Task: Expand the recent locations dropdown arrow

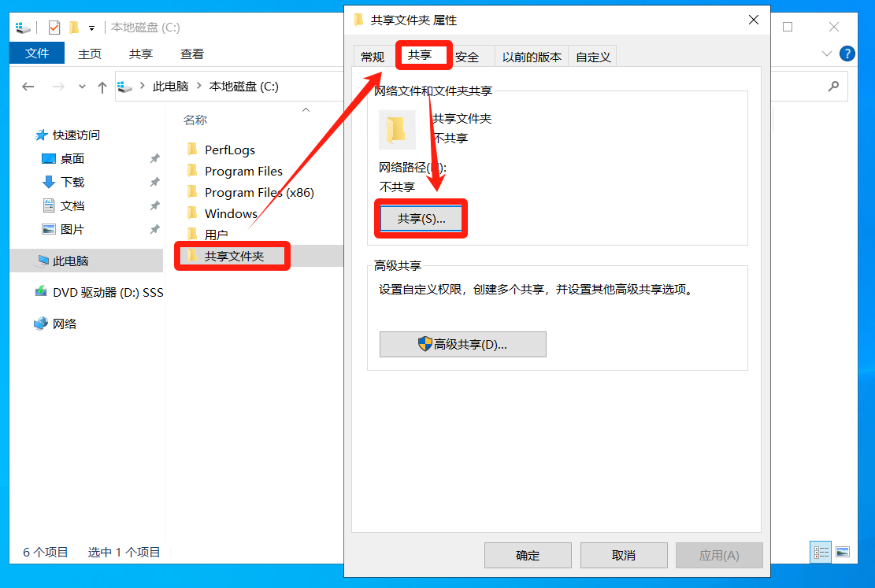Action: tap(82, 87)
